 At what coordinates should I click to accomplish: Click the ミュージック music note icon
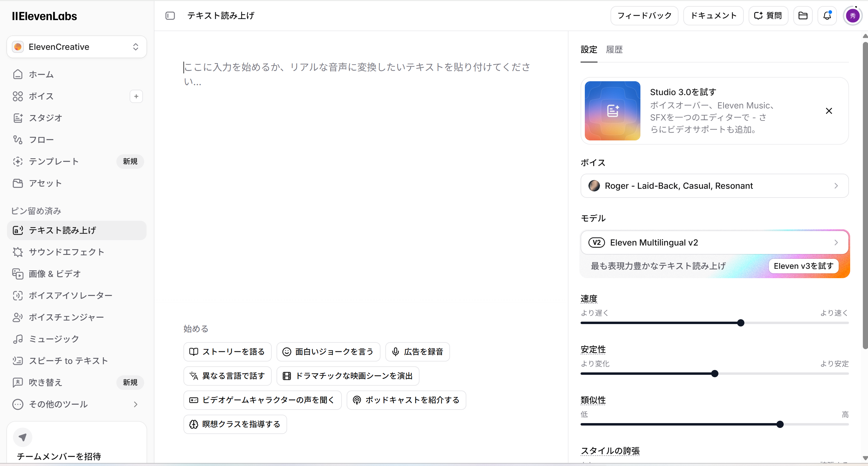coord(18,339)
